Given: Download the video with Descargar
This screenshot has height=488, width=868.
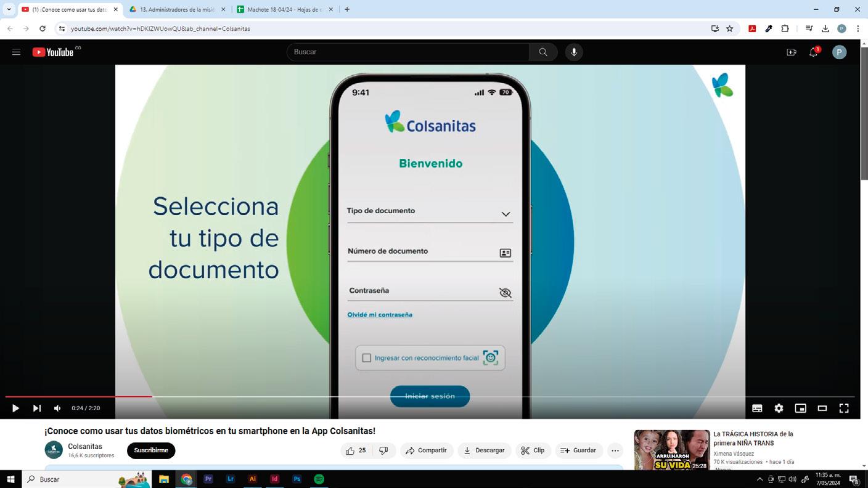Looking at the screenshot, I should click(x=484, y=450).
